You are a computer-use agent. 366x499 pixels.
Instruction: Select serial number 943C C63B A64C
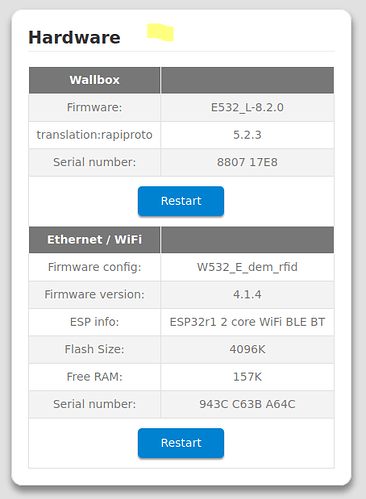coord(247,404)
